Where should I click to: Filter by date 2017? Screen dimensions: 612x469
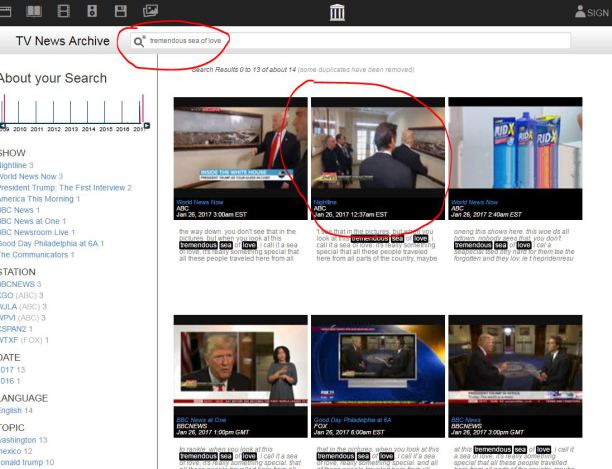click(7, 370)
